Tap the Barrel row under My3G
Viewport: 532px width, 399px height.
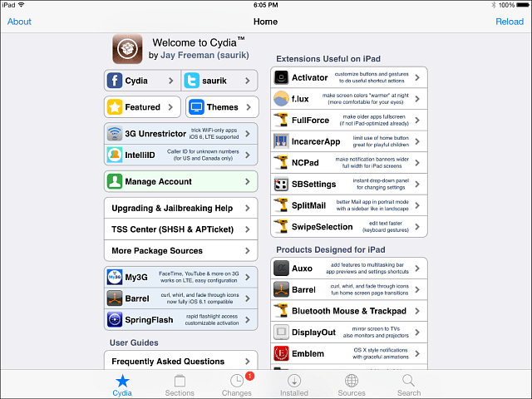coord(181,298)
